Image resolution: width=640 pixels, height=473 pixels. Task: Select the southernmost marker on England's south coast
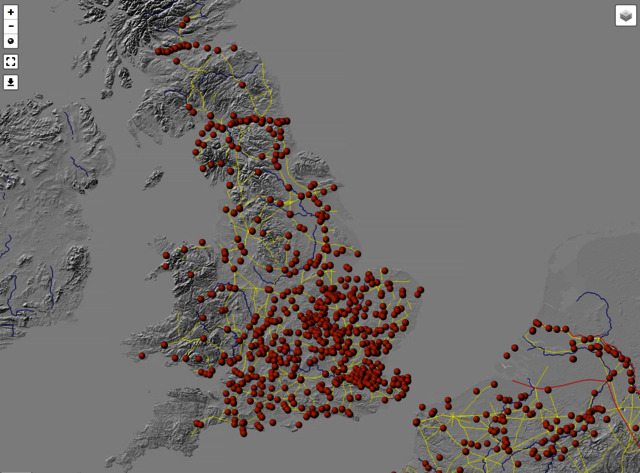242,432
